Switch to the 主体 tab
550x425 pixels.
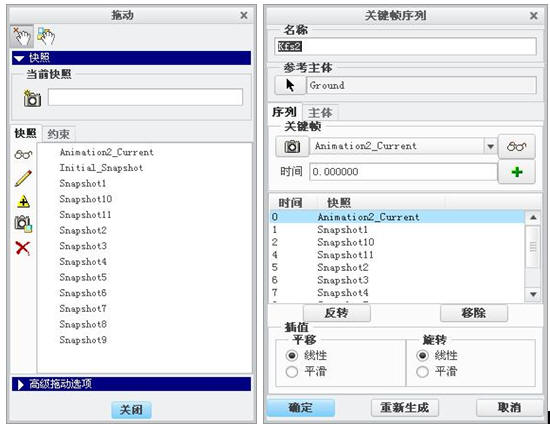coord(320,113)
